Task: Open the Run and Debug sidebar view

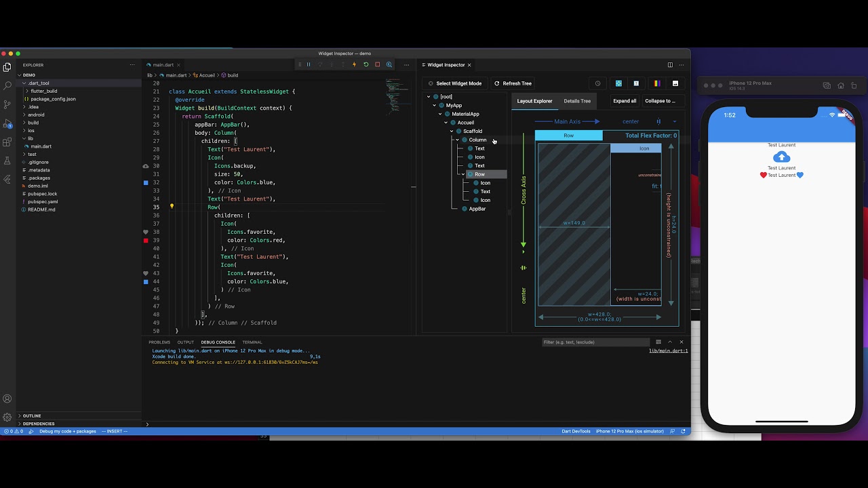Action: 7,124
